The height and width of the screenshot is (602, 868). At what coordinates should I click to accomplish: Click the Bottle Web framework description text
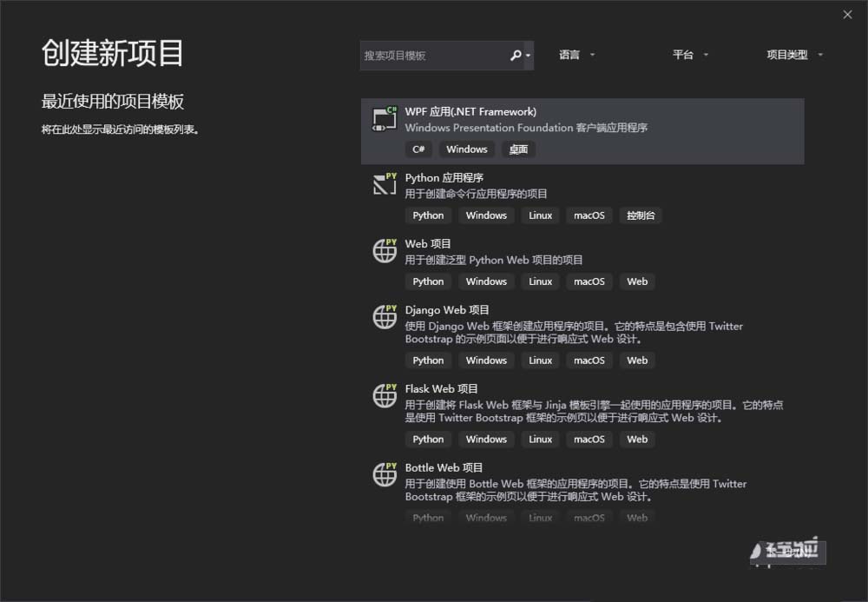click(575, 490)
